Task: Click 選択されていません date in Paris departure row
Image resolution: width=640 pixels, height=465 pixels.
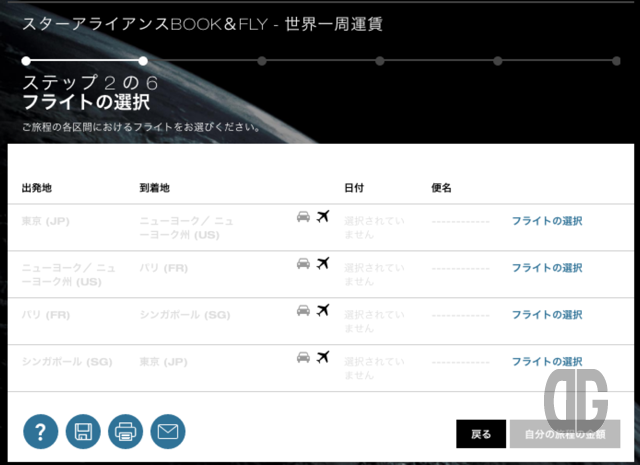Action: pyautogui.click(x=374, y=322)
